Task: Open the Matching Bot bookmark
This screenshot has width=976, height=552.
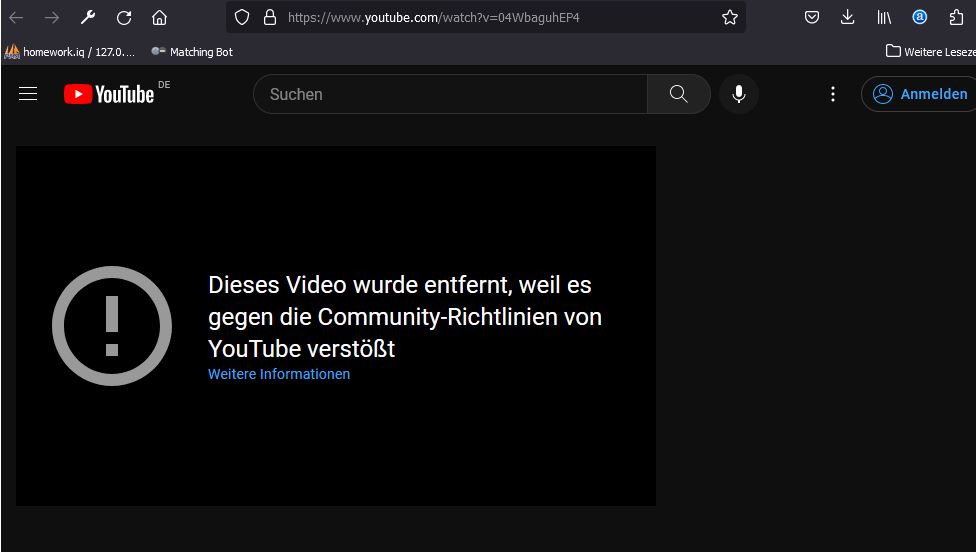Action: [x=192, y=51]
